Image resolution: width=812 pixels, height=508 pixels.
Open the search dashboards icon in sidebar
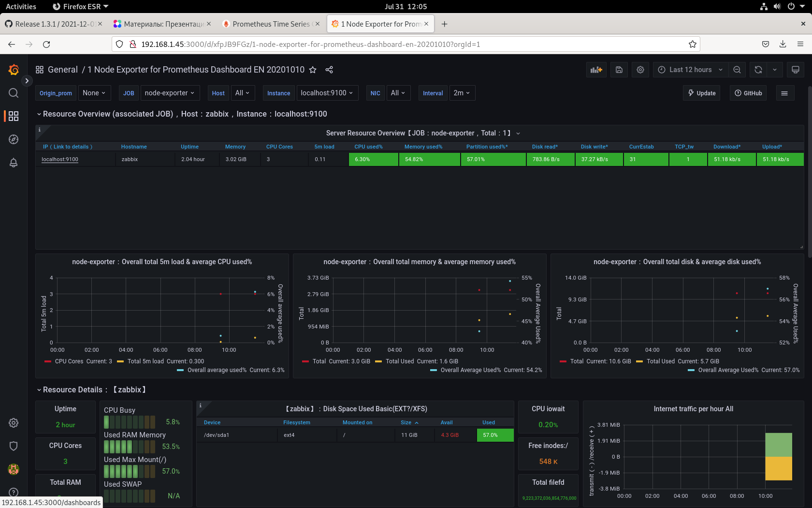click(x=14, y=93)
